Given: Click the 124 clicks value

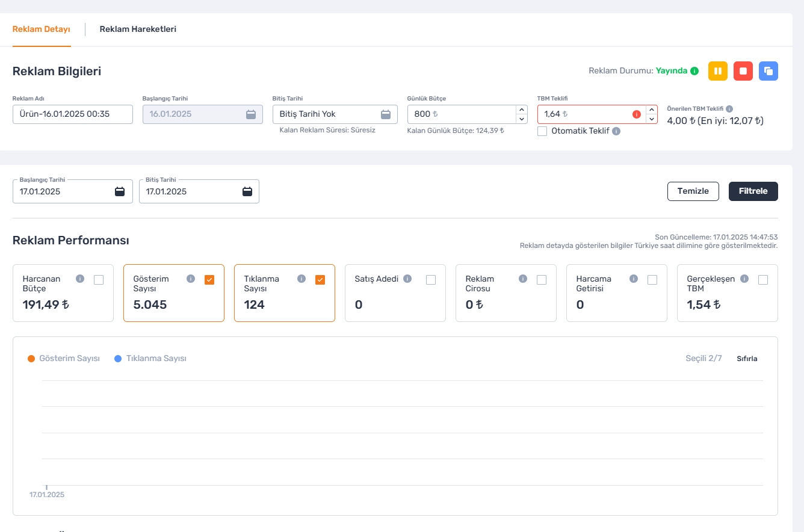Looking at the screenshot, I should 254,305.
